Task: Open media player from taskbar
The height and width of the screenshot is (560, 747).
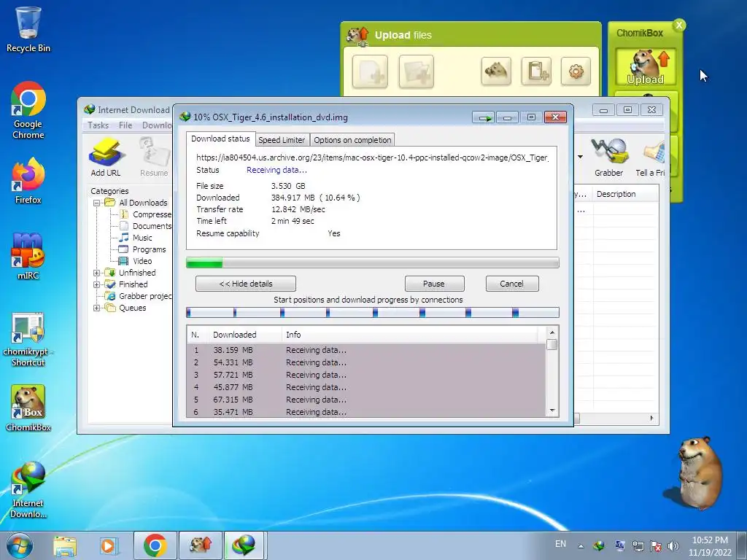Action: 109,545
